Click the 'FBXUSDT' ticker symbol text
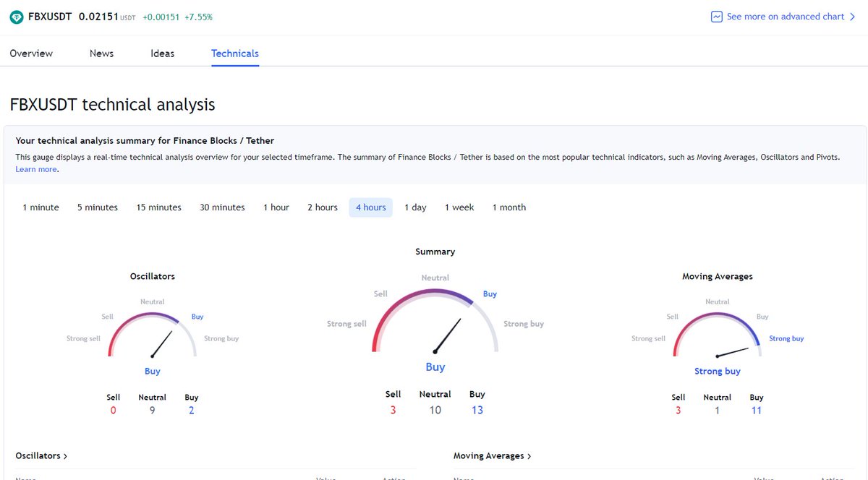 click(50, 17)
